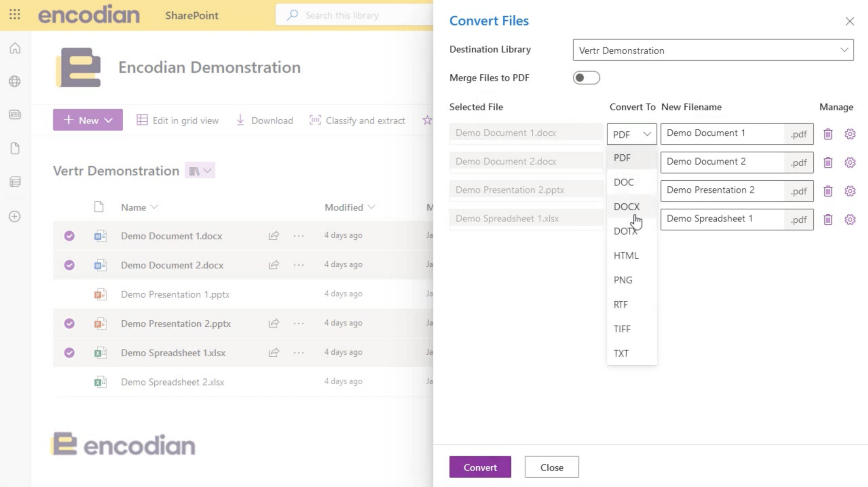
Task: Click the create plus icon in left rail
Action: tap(15, 216)
